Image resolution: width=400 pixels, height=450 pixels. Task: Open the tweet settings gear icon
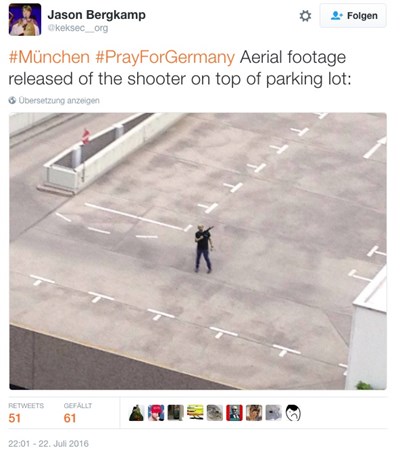pos(305,16)
